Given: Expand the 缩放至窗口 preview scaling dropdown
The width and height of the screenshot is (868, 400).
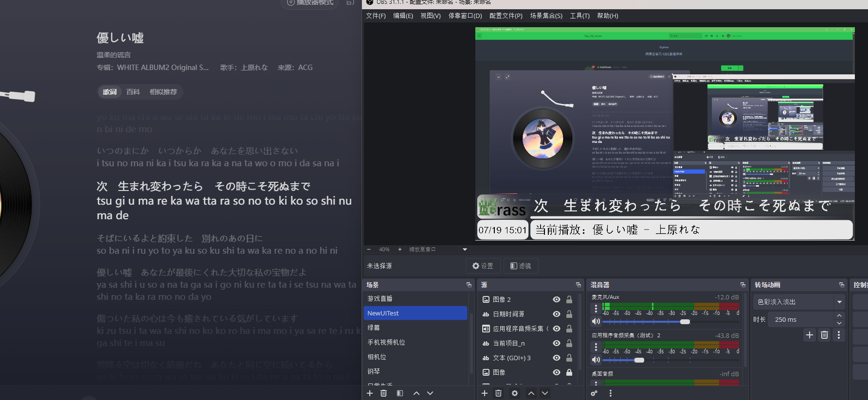Looking at the screenshot, I should (465, 249).
